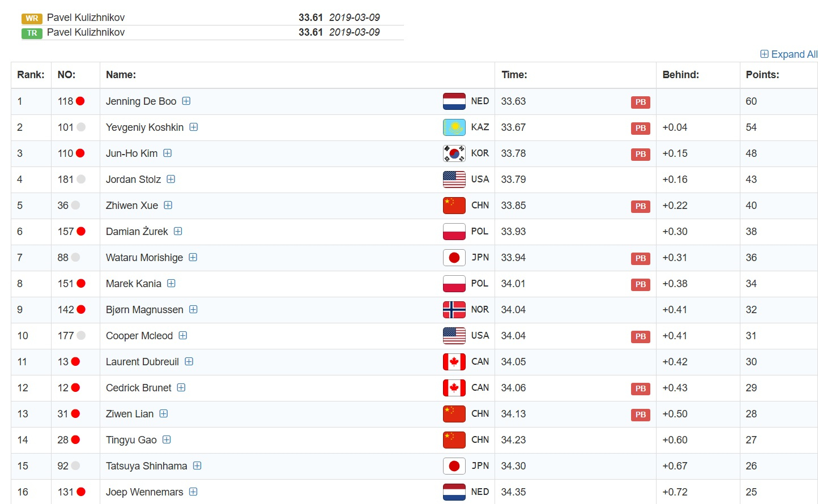Click the Netherlands flag beside Jenning De Boo

click(454, 101)
